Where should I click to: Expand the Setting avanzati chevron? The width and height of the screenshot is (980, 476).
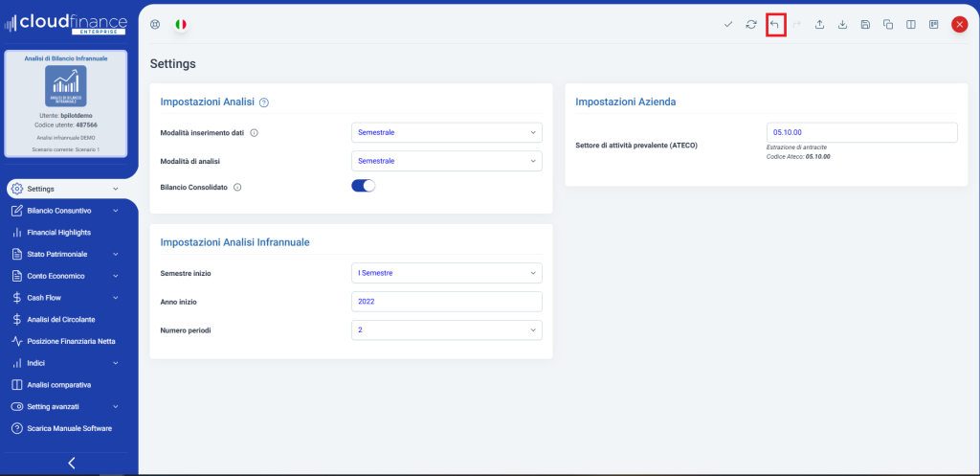116,407
